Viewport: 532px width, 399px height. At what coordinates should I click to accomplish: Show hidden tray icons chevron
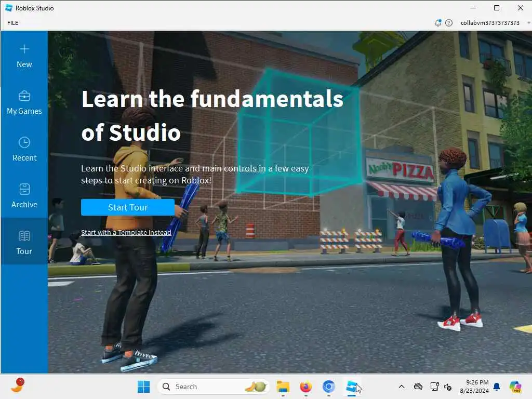coord(402,387)
